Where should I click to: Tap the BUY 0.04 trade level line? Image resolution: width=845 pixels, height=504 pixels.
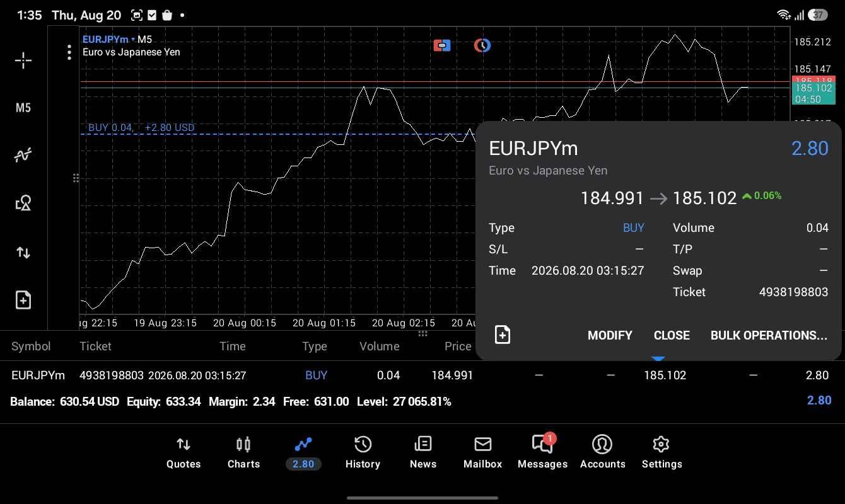(x=142, y=128)
